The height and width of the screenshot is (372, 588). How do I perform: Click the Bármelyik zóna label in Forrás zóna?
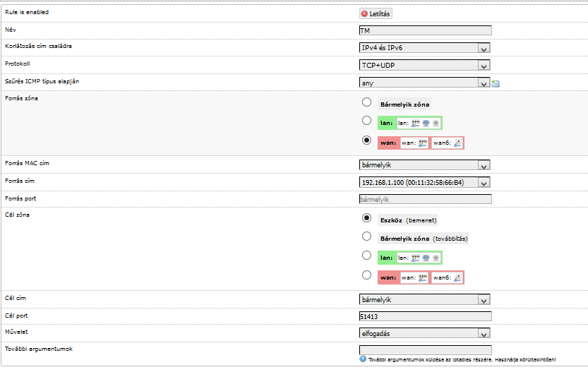(x=404, y=104)
